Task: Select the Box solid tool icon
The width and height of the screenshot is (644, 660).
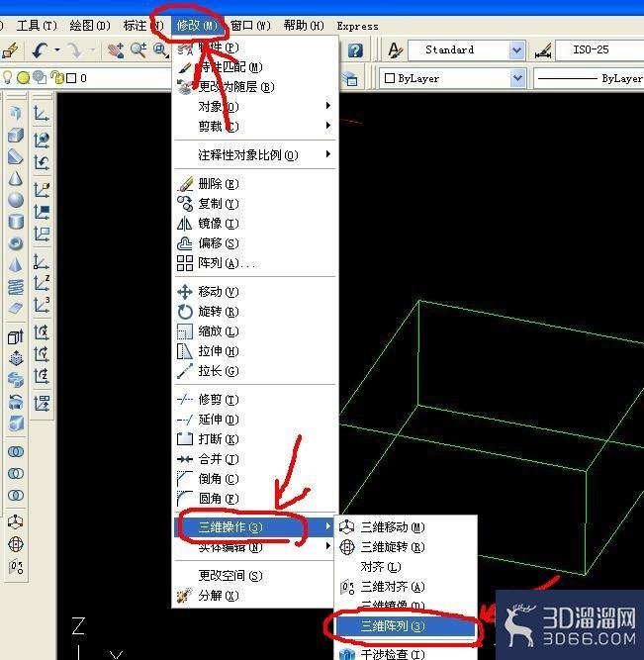Action: click(x=16, y=136)
